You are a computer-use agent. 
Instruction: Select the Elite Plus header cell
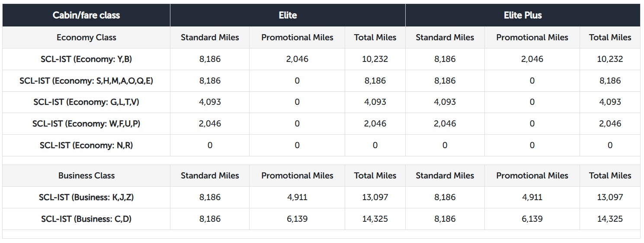pos(523,15)
